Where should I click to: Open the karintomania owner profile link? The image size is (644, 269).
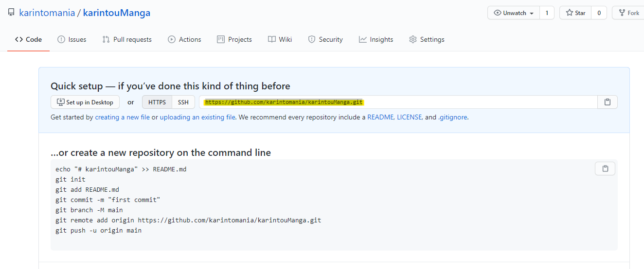pyautogui.click(x=47, y=13)
